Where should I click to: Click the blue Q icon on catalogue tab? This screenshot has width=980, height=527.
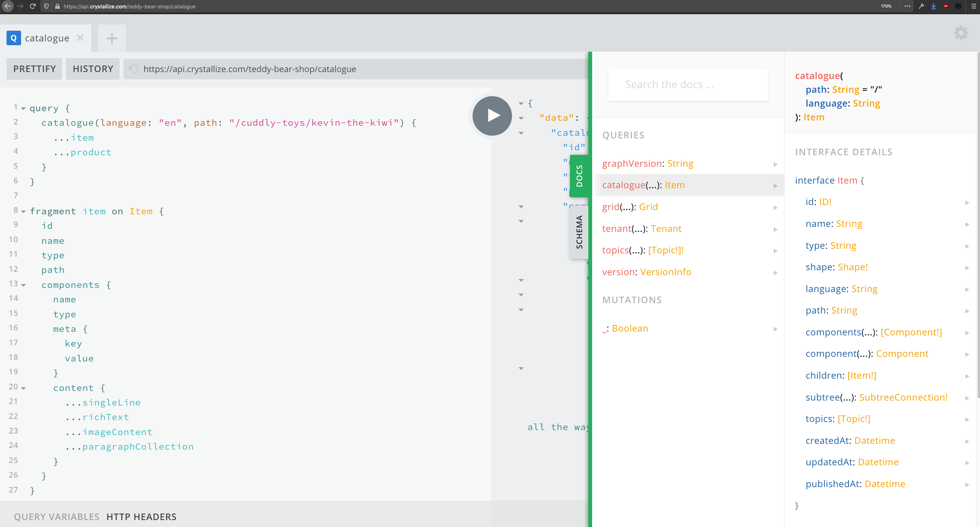pos(13,38)
